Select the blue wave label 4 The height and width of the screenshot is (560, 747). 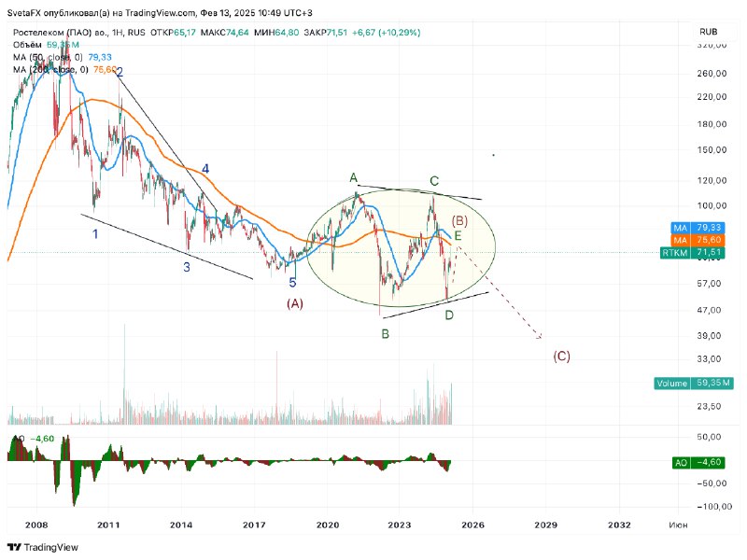[205, 169]
